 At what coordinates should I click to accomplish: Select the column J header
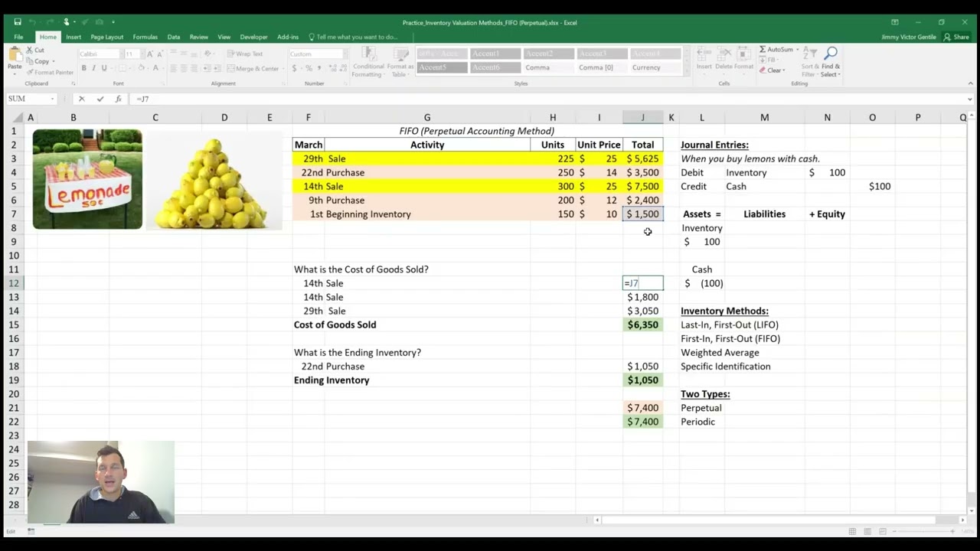point(643,117)
